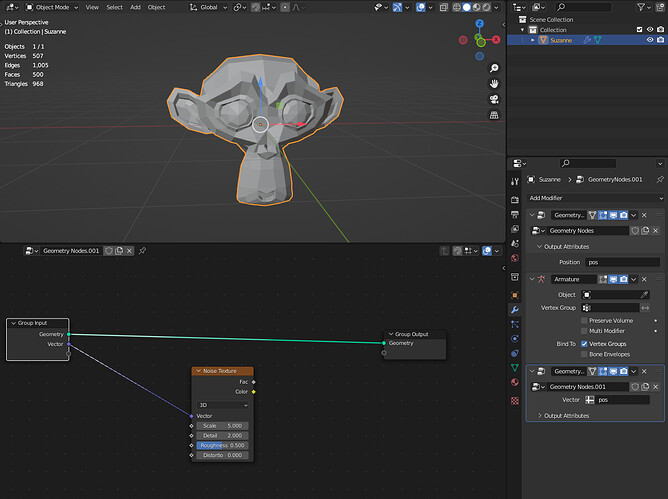The height and width of the screenshot is (499, 668).
Task: Click the pan hand icon in viewport
Action: (494, 84)
